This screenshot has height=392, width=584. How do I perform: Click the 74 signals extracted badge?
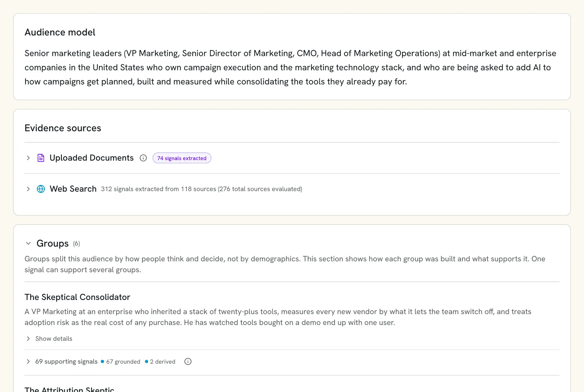pos(182,158)
